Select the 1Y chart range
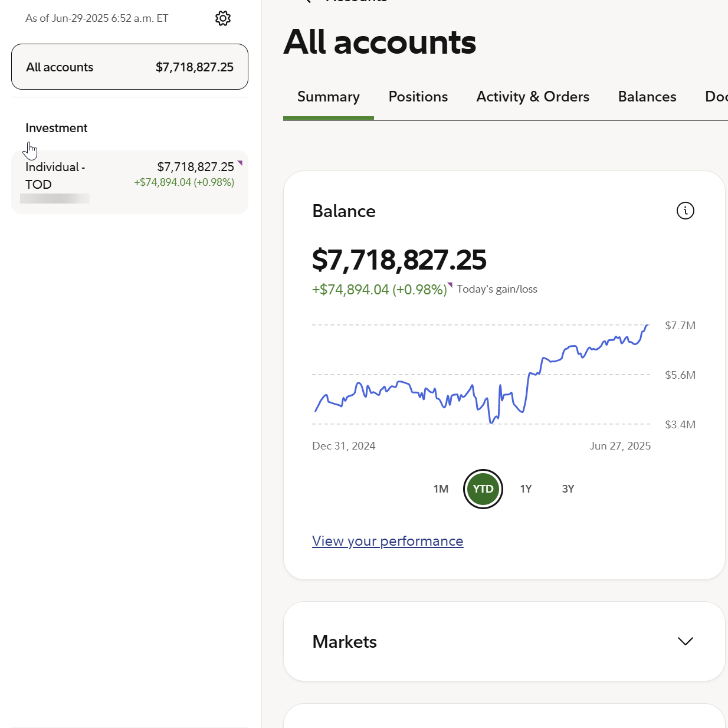Viewport: 728px width, 728px height. click(x=526, y=489)
